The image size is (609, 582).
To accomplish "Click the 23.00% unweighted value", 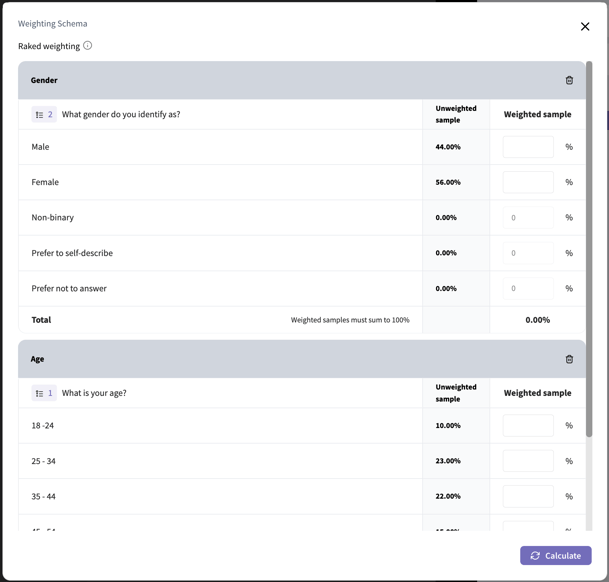I will pyautogui.click(x=448, y=461).
